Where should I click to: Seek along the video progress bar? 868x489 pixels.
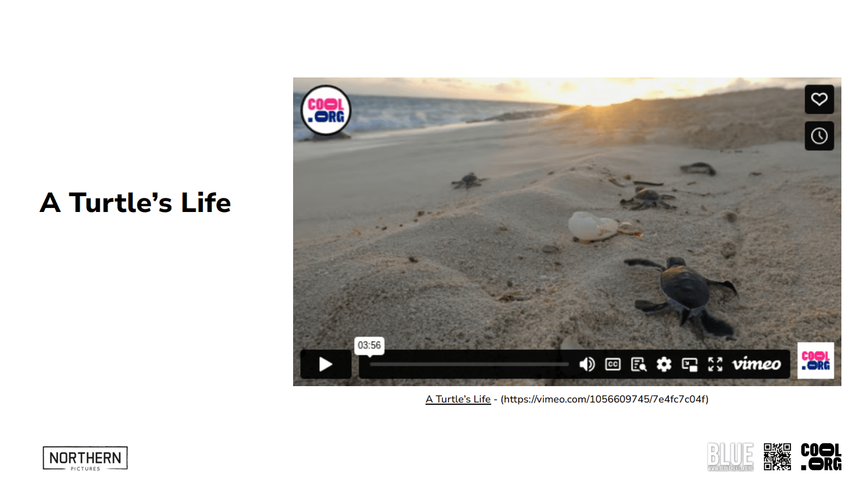[469, 365]
